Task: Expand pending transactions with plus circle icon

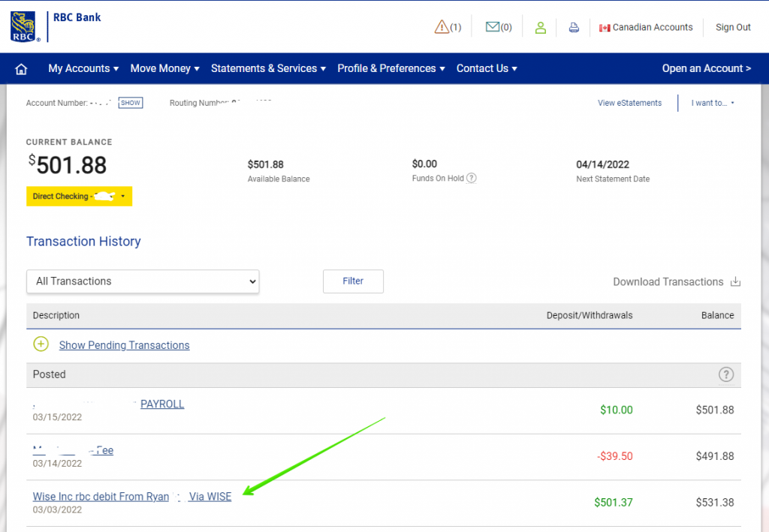Action: 41,344
